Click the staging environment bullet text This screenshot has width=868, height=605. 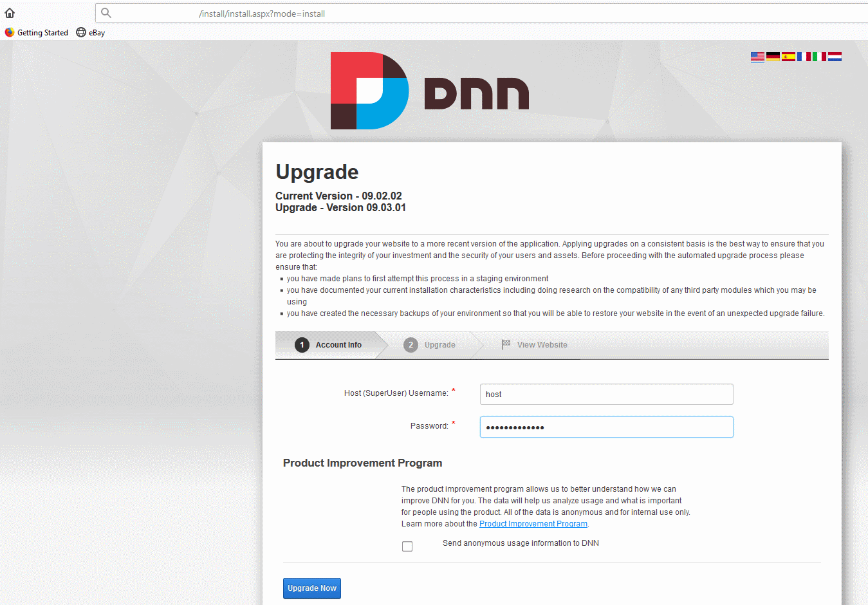pyautogui.click(x=418, y=279)
